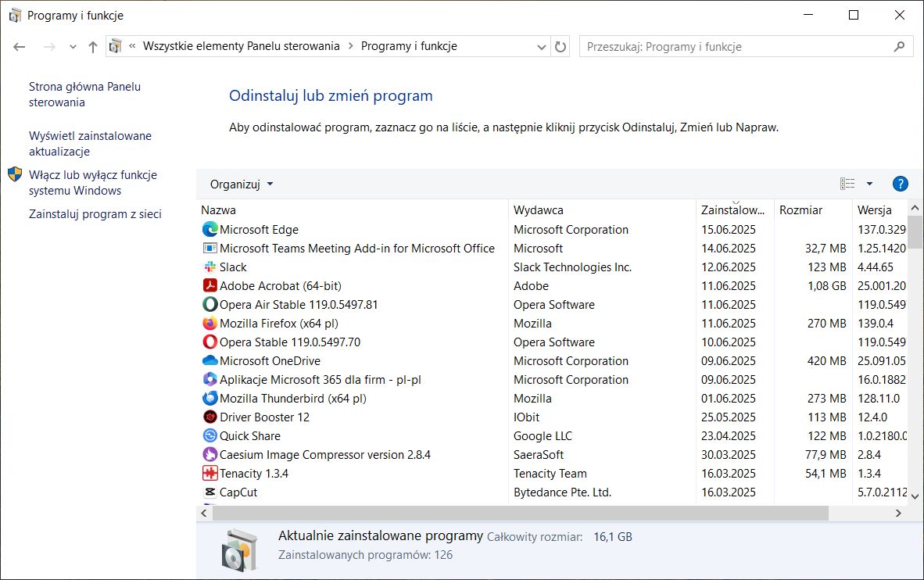
Task: Open recent locations dropdown near navigation arrows
Action: pyautogui.click(x=73, y=47)
